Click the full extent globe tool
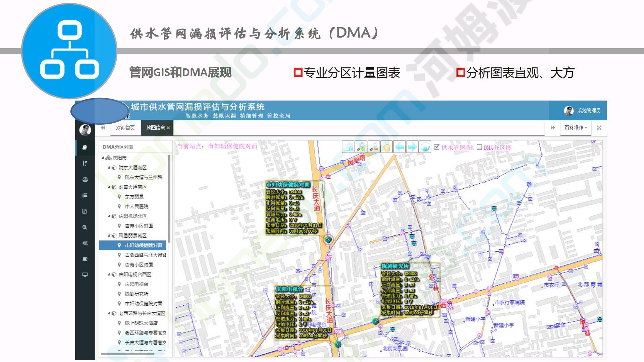The image size is (644, 362). pyautogui.click(x=425, y=147)
